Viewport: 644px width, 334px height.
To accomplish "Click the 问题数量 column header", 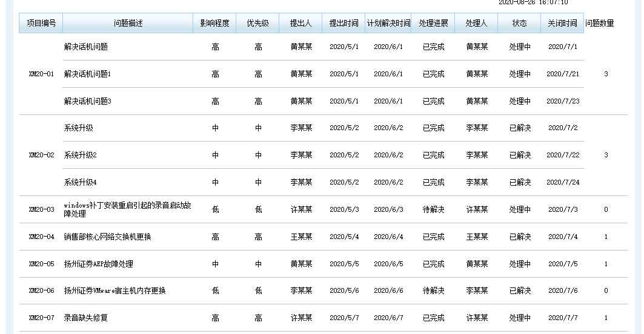I will (600, 24).
